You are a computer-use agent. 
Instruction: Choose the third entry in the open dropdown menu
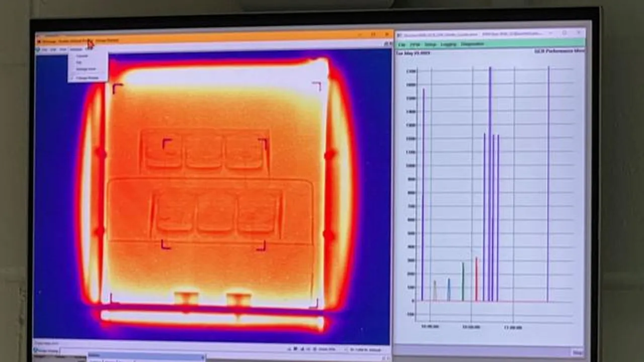pyautogui.click(x=86, y=69)
